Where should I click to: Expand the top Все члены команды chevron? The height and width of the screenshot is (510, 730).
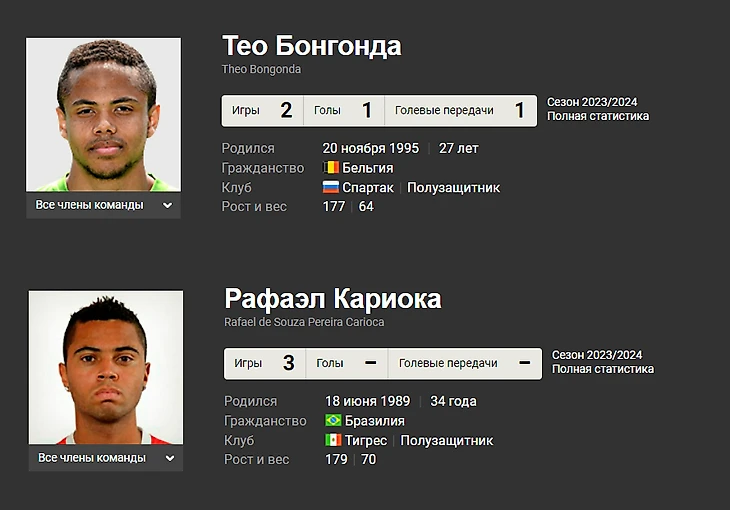point(168,205)
